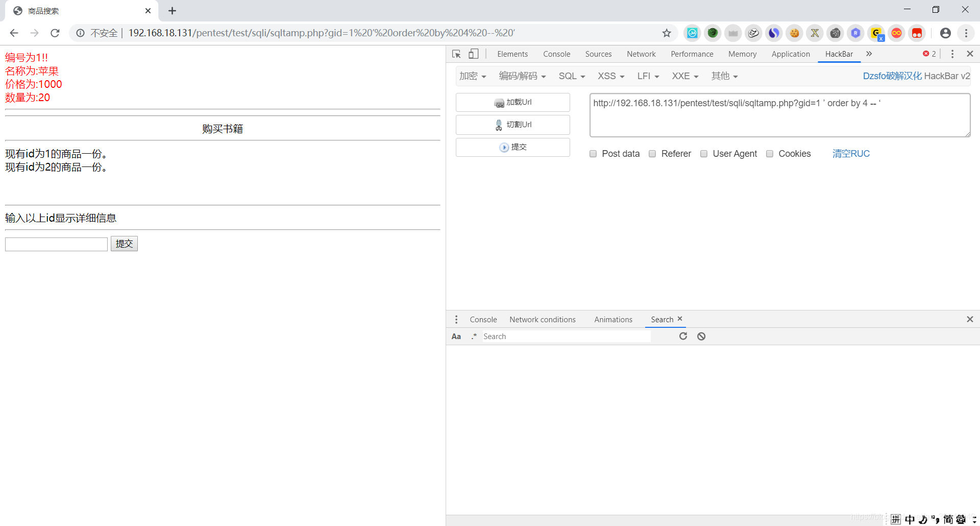Go forward in browser history
Viewport: 980px width, 526px height.
pyautogui.click(x=34, y=33)
